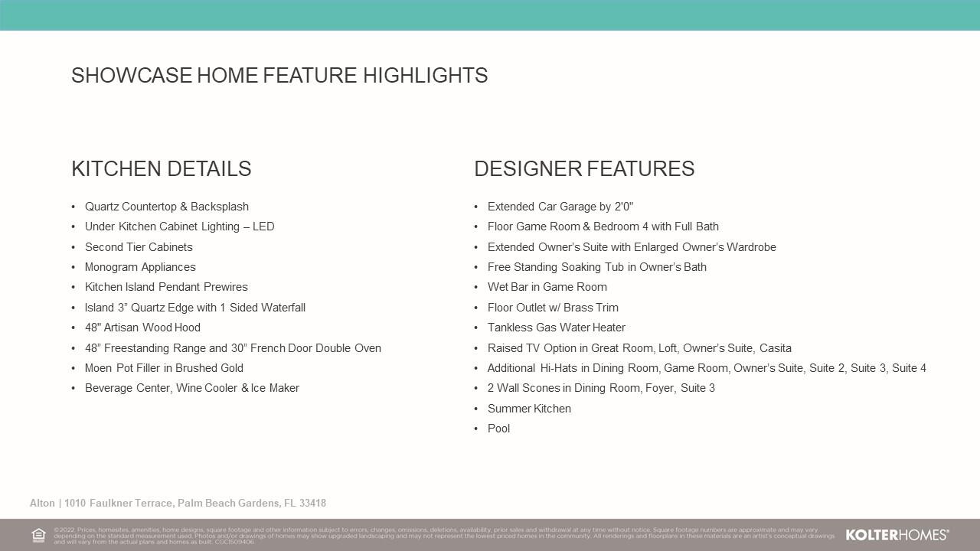Click the Summer Kitchen bullet
This screenshot has height=551, width=980.
[529, 409]
